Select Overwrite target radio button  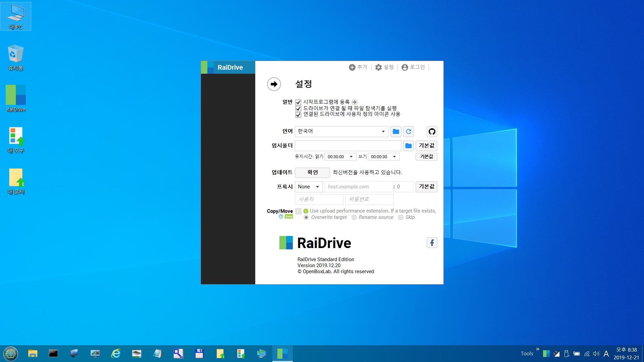coord(306,218)
